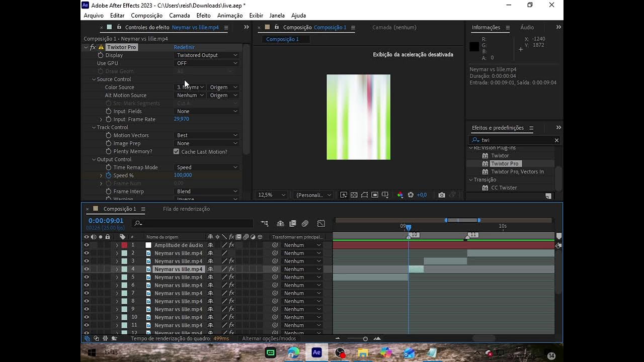Viewport: 644px width, 362px height.
Task: Toggle the Display property stopwatch
Action: 101,55
